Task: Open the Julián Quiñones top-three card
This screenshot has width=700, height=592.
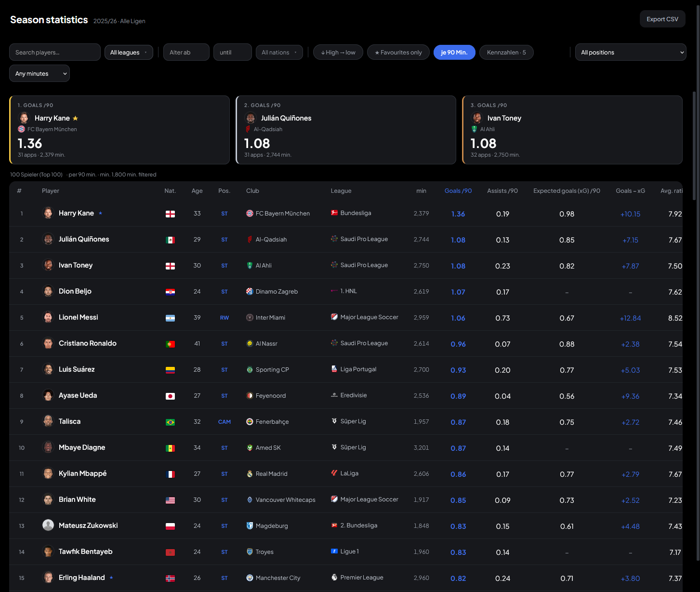Action: pyautogui.click(x=346, y=130)
